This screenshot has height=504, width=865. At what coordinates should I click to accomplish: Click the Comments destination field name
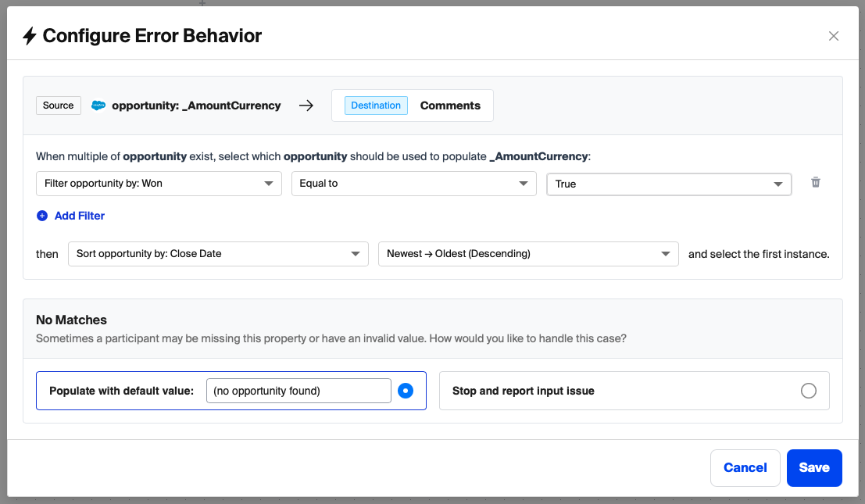click(450, 105)
